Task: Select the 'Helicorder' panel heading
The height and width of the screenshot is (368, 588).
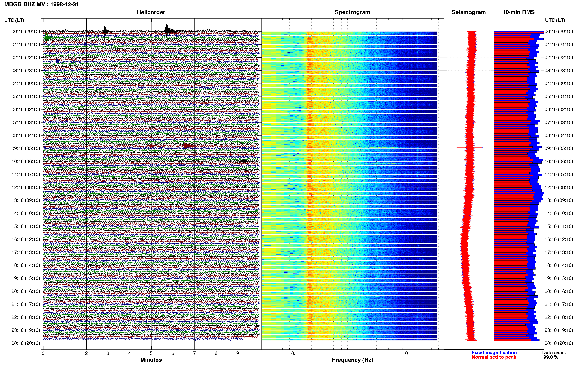Action: (x=151, y=12)
